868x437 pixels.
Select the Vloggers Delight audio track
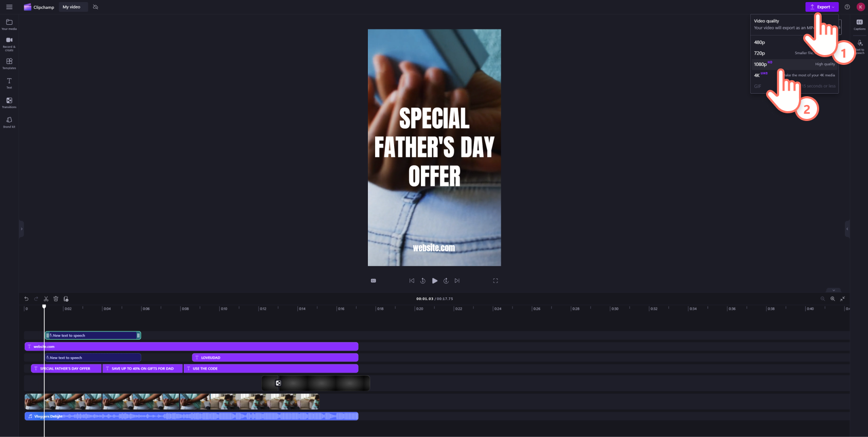click(191, 416)
